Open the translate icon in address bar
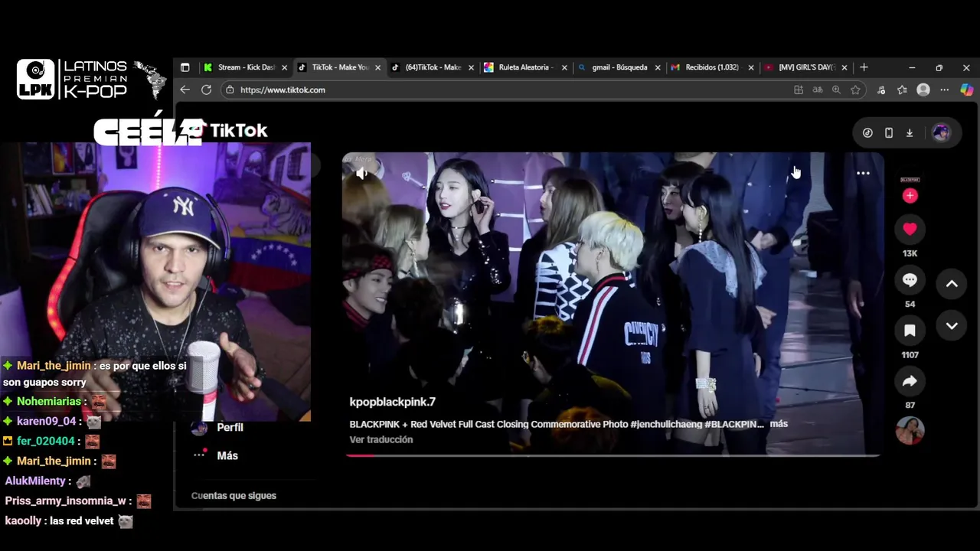This screenshot has height=551, width=980. pos(818,90)
